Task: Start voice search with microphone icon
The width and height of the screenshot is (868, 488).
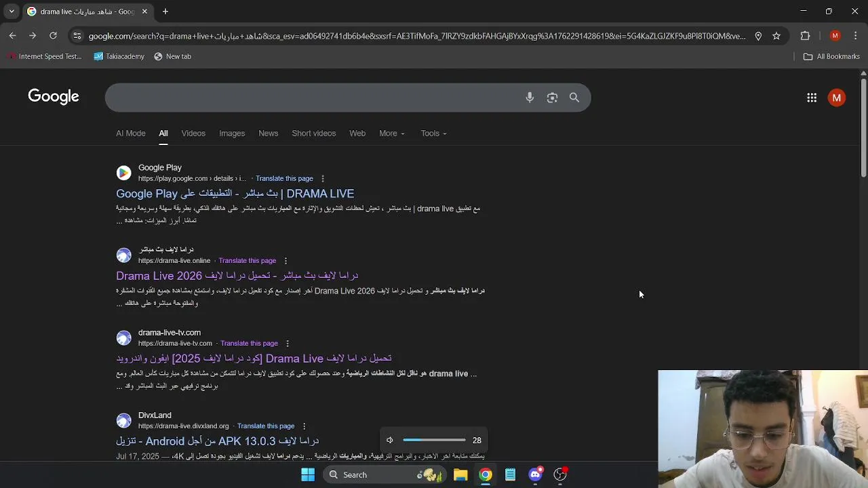Action: pyautogui.click(x=530, y=98)
